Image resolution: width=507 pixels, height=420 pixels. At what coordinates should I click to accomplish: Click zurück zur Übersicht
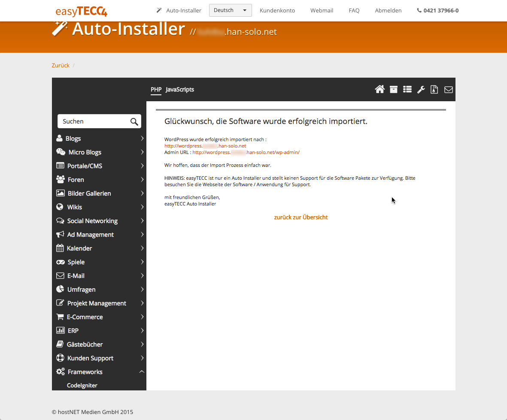(301, 218)
